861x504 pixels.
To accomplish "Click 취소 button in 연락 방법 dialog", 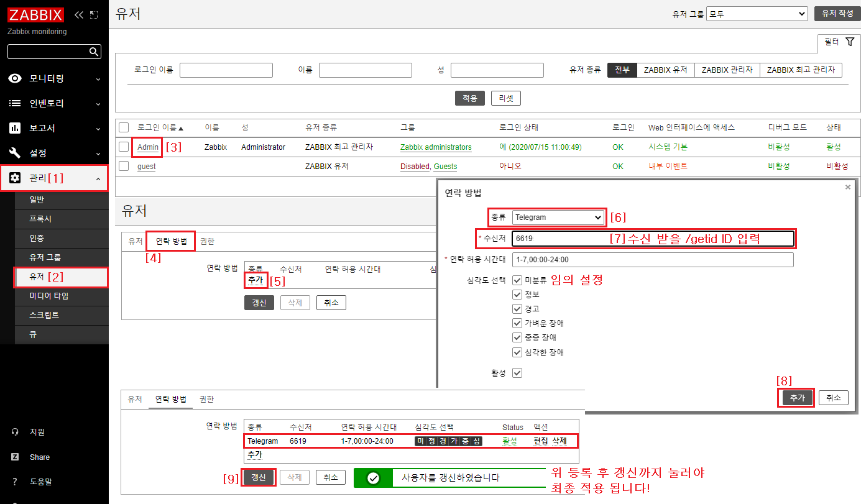I will (834, 398).
